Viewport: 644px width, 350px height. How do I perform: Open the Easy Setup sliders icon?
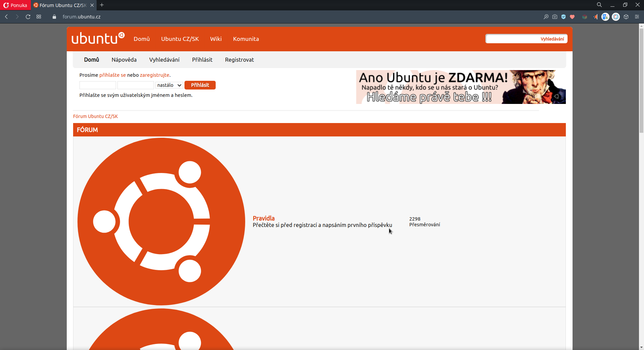[x=637, y=17]
